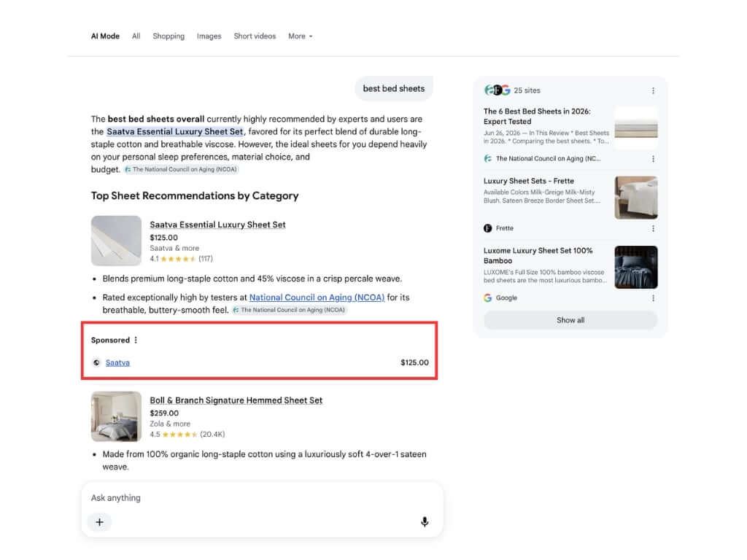Open the Short videos tab

255,36
